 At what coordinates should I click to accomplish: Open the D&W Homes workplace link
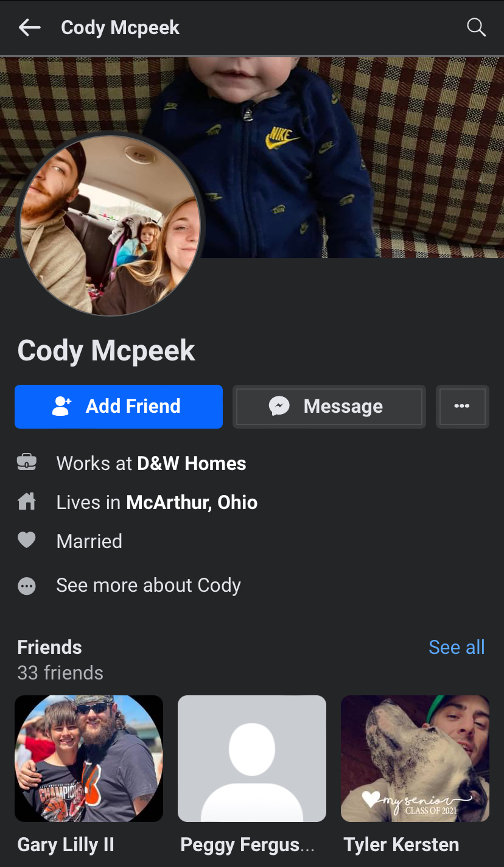tap(192, 463)
